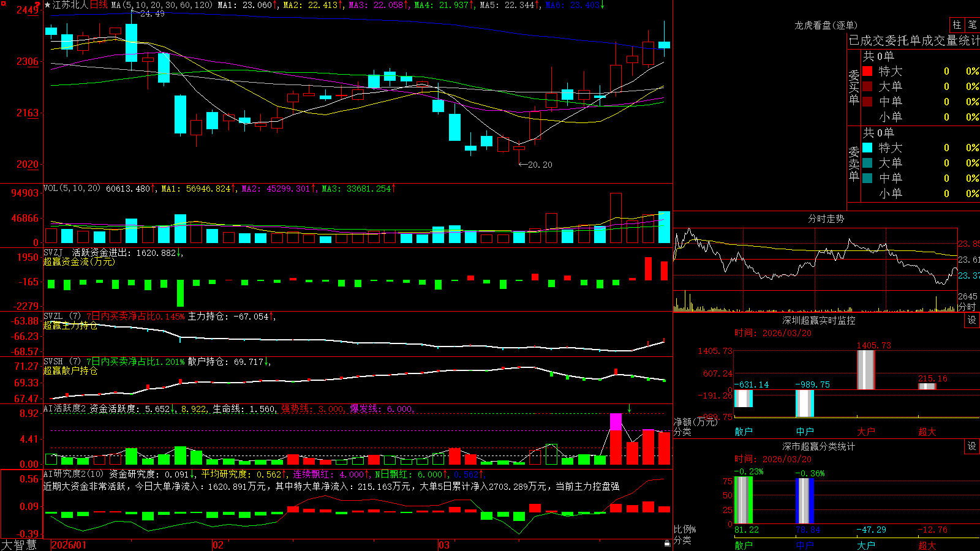Click the 已成交委托单成交量统计 header
The width and height of the screenshot is (980, 551).
(914, 40)
